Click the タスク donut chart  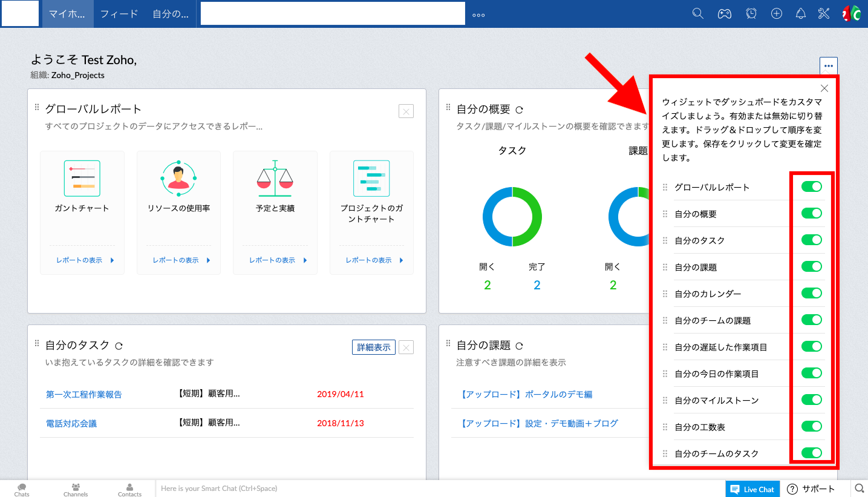click(x=512, y=217)
